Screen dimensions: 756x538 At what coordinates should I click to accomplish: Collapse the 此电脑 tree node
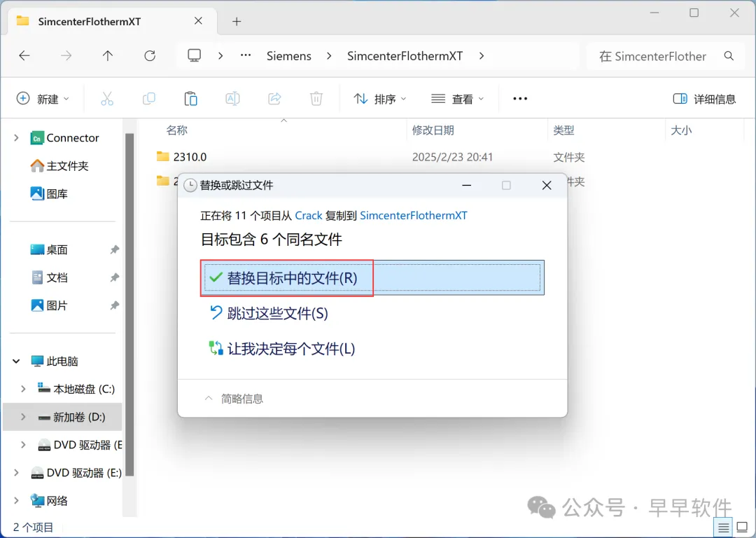tap(16, 361)
